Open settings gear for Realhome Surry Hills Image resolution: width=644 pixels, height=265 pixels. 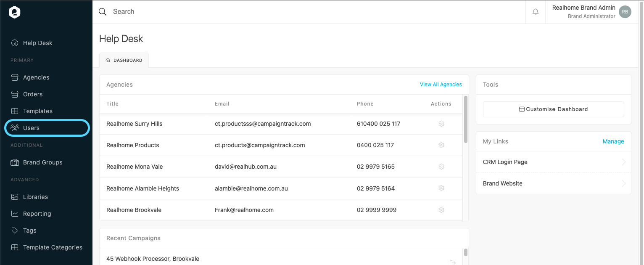tap(441, 124)
